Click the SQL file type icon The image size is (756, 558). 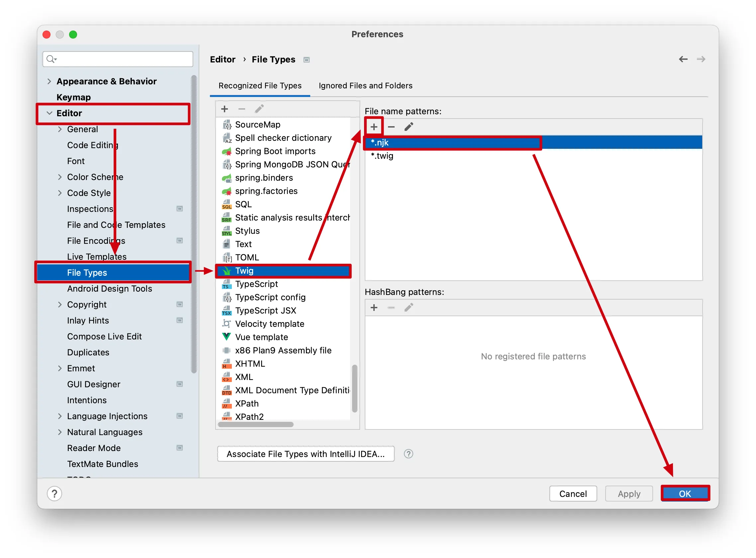(227, 204)
